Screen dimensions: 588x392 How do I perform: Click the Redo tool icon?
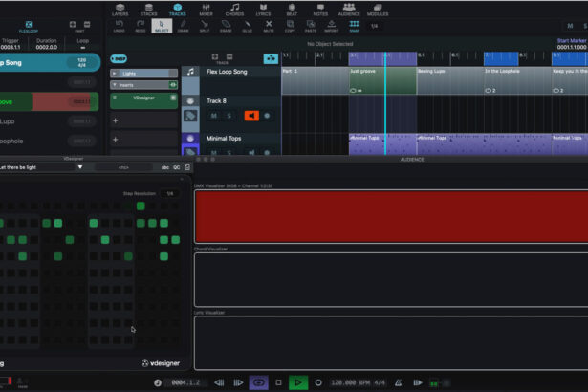141,26
